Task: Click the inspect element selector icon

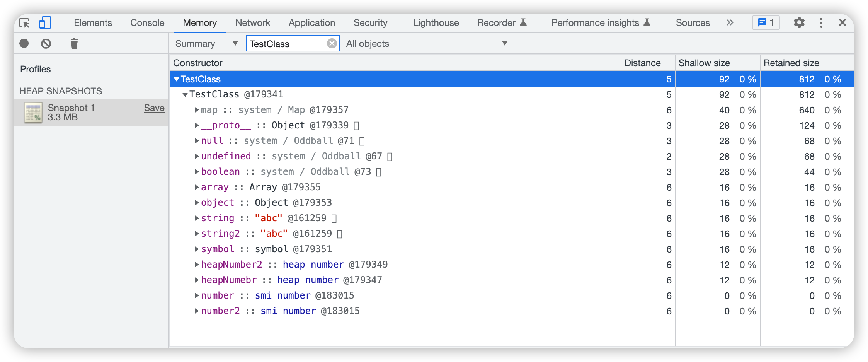Action: (x=25, y=23)
